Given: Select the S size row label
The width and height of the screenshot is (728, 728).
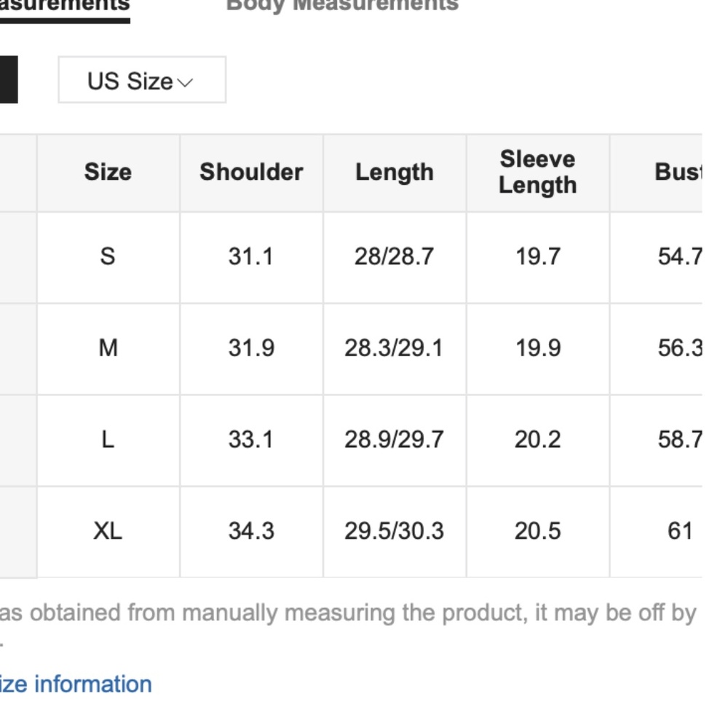Looking at the screenshot, I should 108,257.
